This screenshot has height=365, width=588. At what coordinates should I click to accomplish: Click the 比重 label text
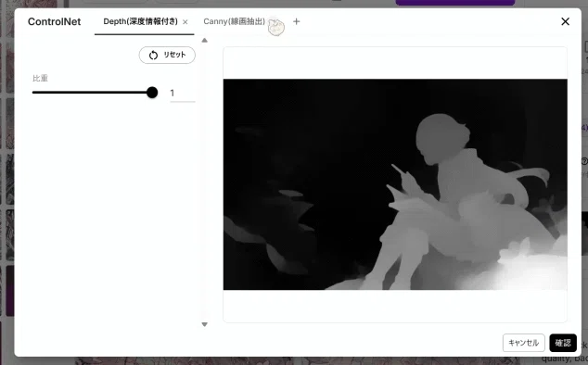40,79
